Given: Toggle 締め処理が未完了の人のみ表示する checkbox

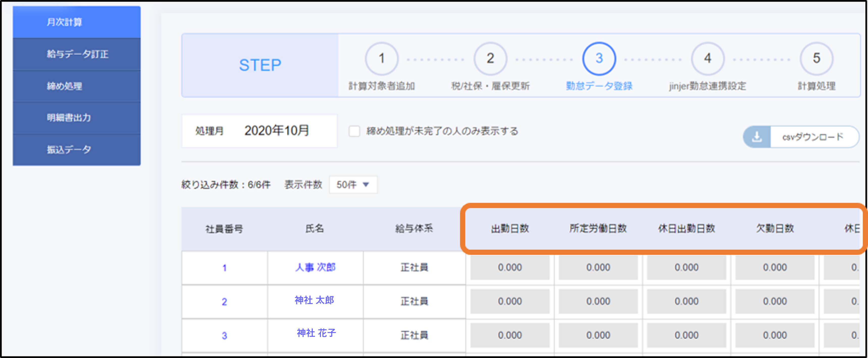Looking at the screenshot, I should point(354,131).
